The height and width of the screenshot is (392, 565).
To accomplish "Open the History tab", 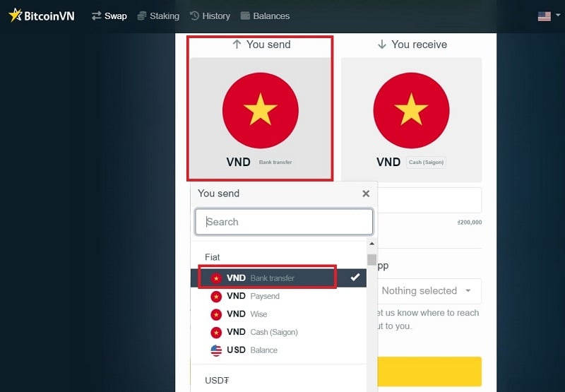I will tap(210, 16).
